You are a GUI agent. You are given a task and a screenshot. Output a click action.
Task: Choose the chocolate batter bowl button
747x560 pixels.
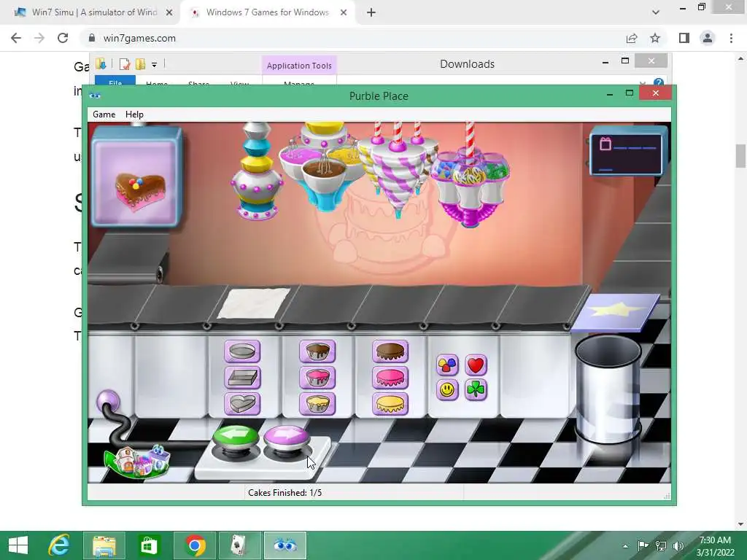click(x=317, y=351)
